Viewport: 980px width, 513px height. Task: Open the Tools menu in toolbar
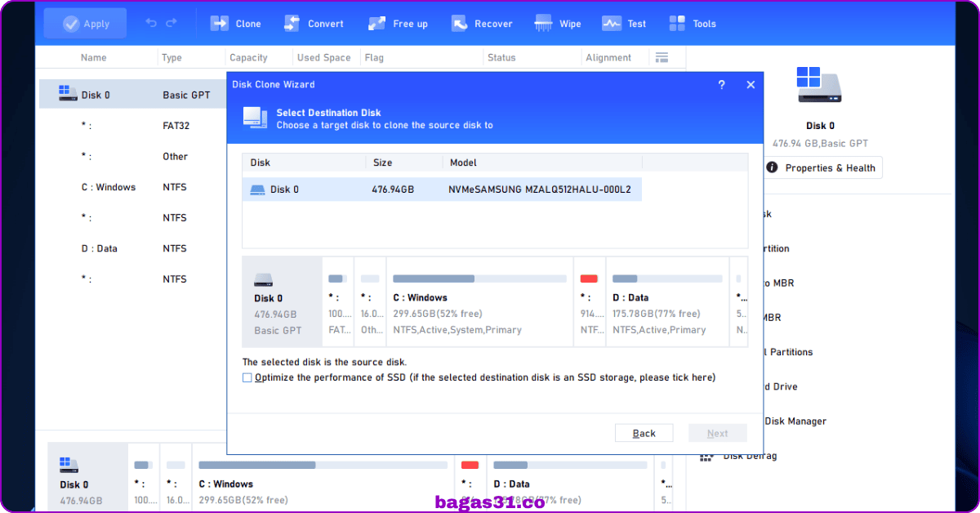click(692, 24)
